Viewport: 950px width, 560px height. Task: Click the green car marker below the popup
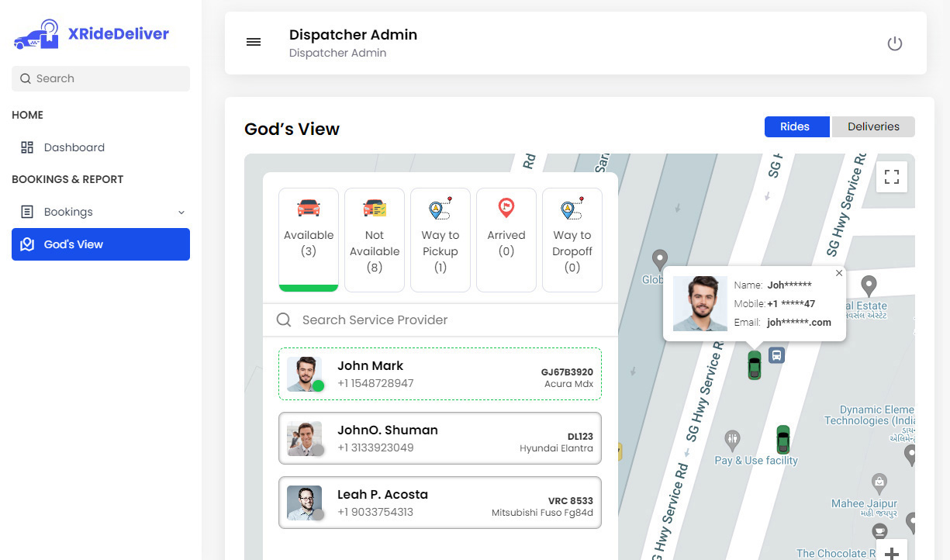pos(754,365)
